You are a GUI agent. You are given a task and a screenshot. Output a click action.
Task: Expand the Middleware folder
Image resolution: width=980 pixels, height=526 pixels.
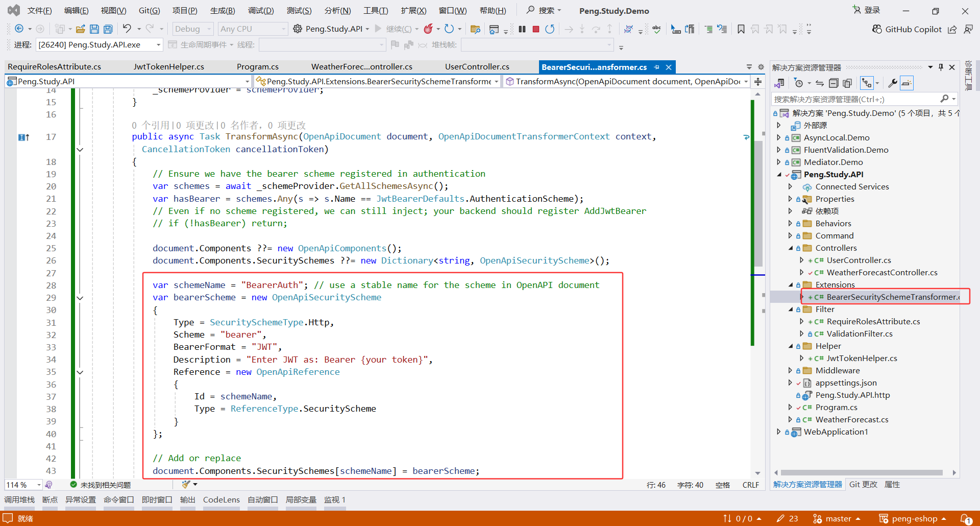(790, 371)
